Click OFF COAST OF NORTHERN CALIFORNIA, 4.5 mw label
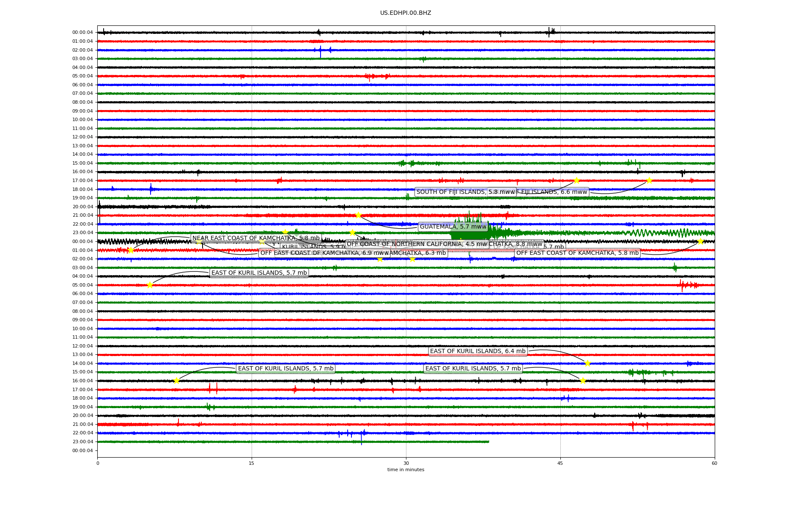The height and width of the screenshot is (508, 812). [x=417, y=244]
